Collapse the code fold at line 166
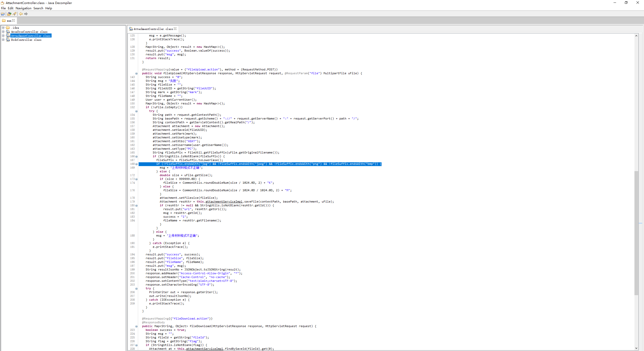Screen dimensions: 644x351 pyautogui.click(x=137, y=157)
